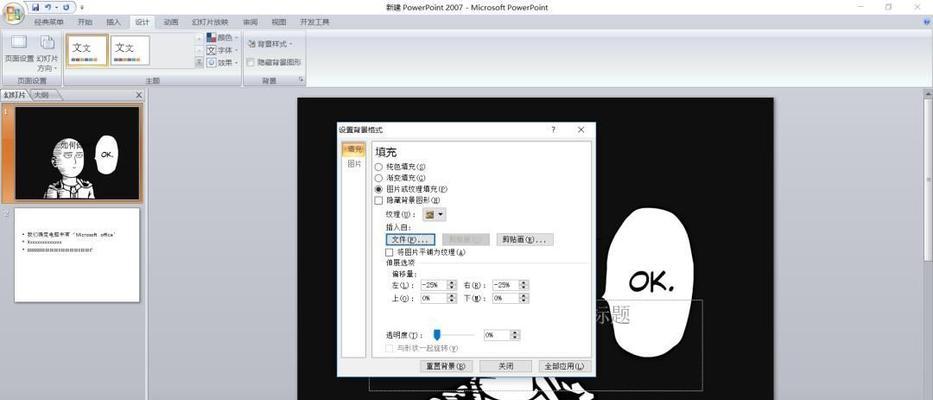Switch to 开始 (Home) tab
Image resolution: width=933 pixels, height=400 pixels.
(85, 22)
